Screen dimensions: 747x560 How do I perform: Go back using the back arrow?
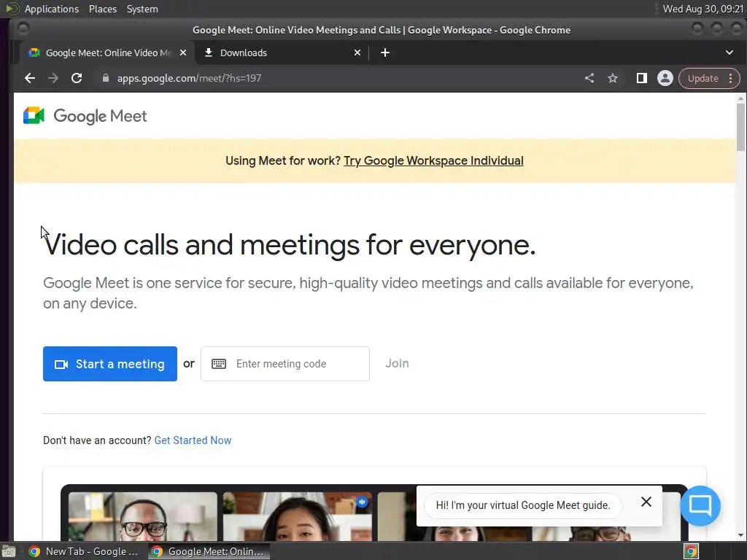coord(29,78)
